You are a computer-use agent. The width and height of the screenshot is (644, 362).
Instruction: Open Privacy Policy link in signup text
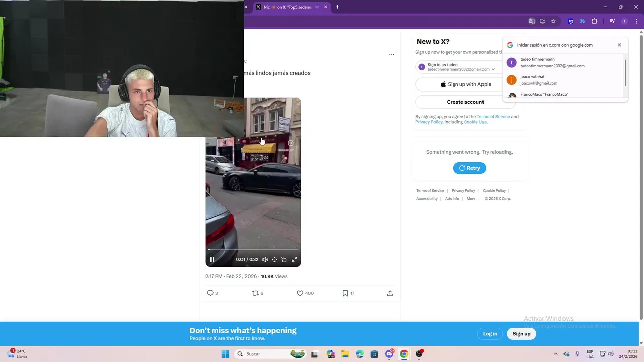click(x=429, y=122)
